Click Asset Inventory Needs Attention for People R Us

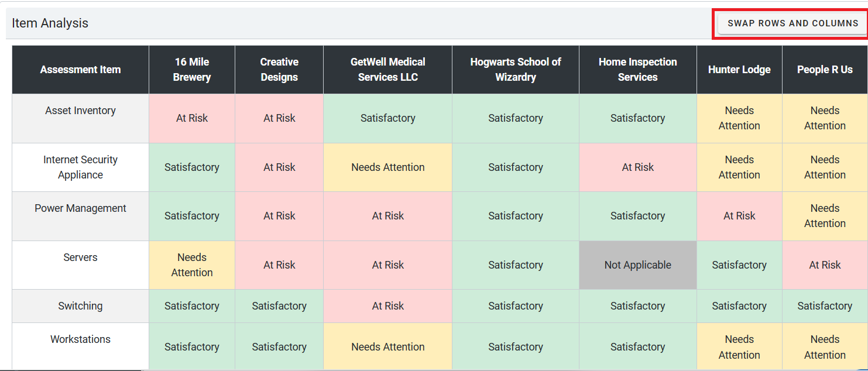825,118
